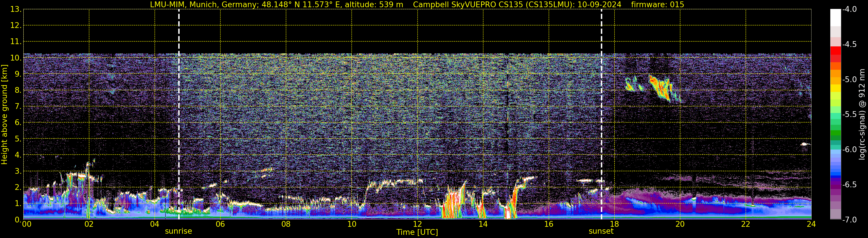Click the 00 hour tick label
The height and width of the screenshot is (238, 868).
pyautogui.click(x=26, y=224)
